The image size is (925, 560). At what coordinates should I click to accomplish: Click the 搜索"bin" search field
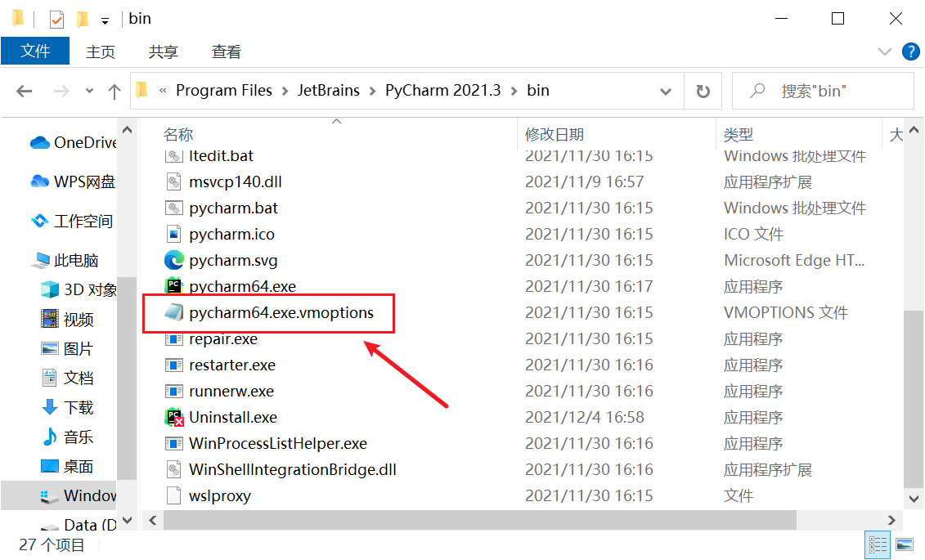(824, 92)
